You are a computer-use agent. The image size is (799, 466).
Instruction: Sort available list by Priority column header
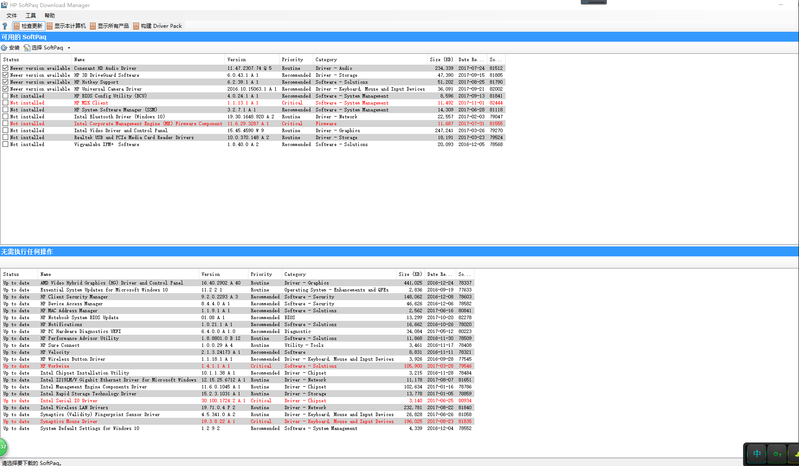(x=292, y=60)
